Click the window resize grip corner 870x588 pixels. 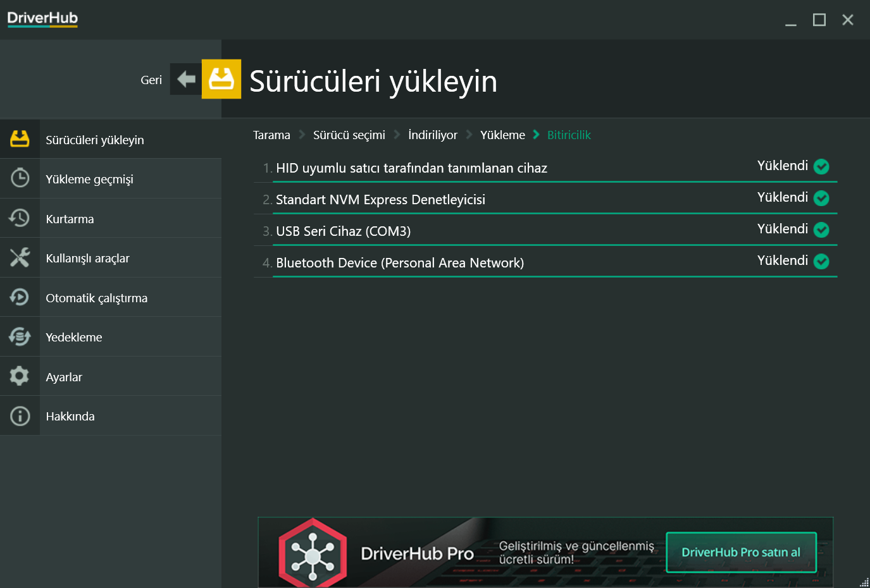pos(864,582)
